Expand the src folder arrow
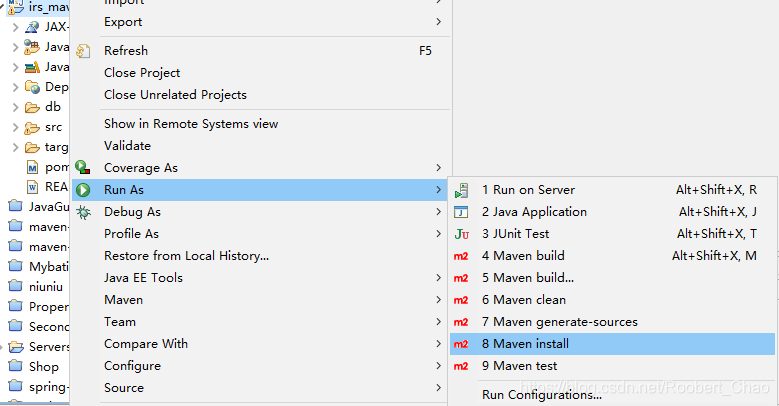The image size is (779, 406). (x=15, y=127)
